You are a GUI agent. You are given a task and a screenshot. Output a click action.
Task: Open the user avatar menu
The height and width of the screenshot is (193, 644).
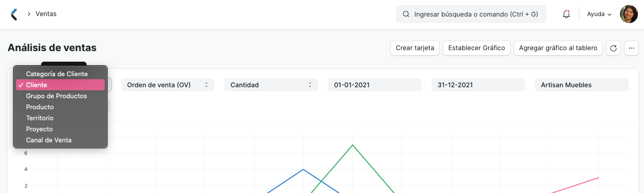click(629, 14)
